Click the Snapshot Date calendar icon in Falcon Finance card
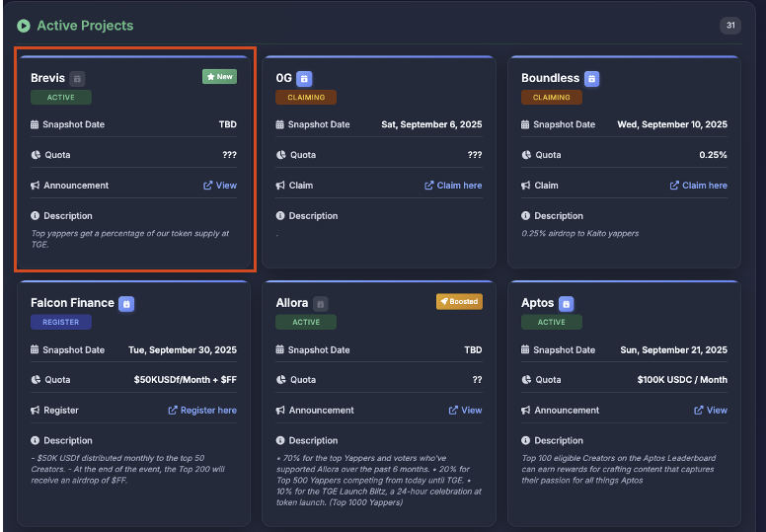 (x=35, y=349)
